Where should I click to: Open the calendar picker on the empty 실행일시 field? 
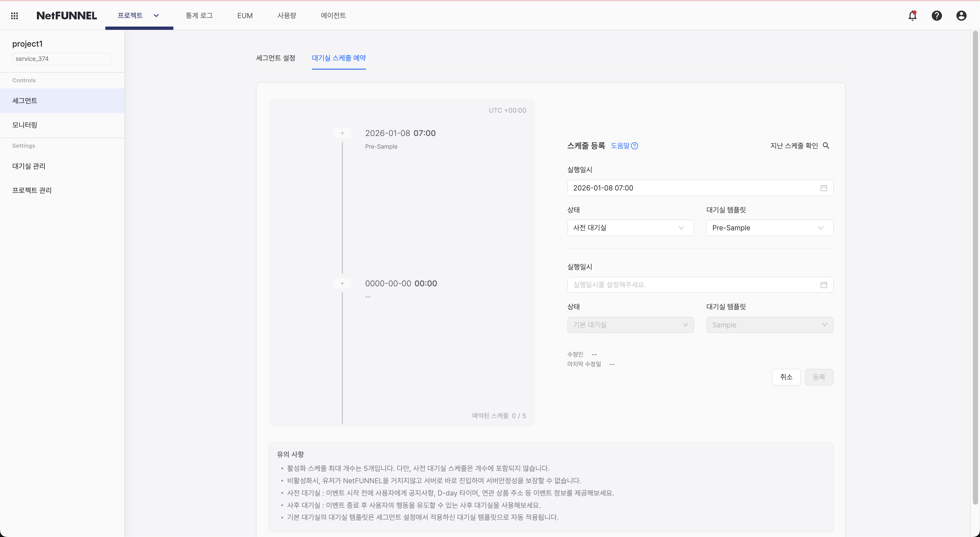click(824, 284)
